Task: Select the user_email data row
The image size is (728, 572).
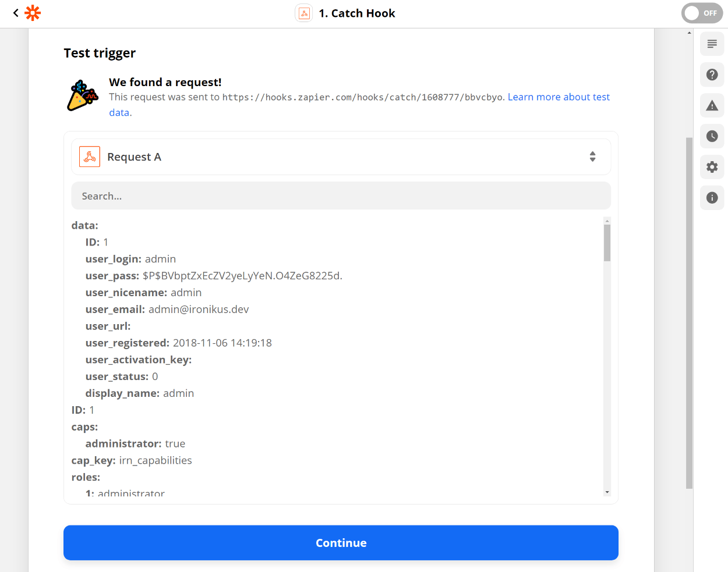Action: (167, 310)
